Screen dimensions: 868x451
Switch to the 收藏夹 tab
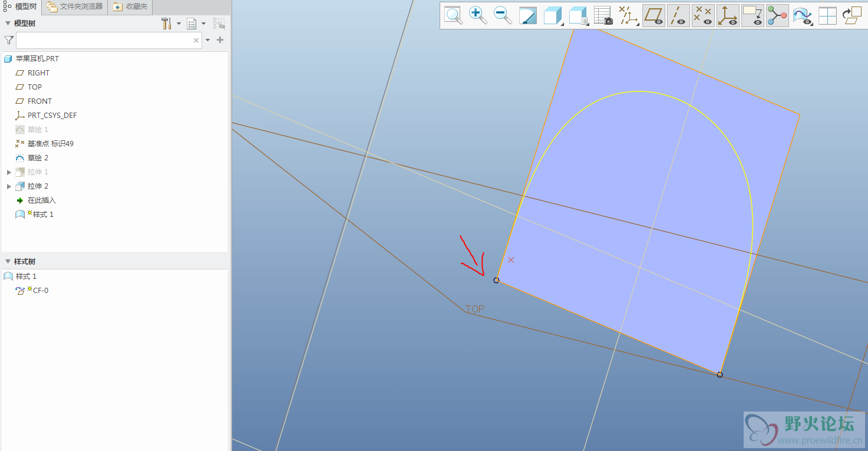tap(131, 6)
